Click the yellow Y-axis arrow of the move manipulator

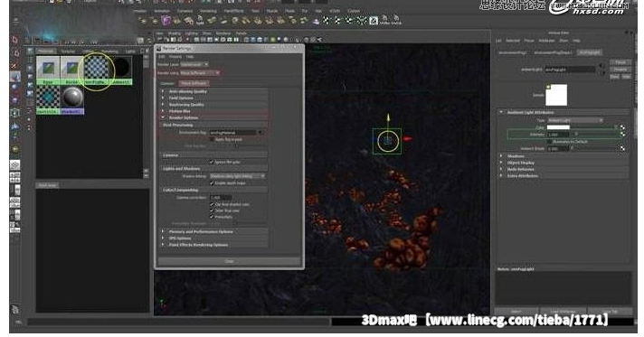coord(388,118)
